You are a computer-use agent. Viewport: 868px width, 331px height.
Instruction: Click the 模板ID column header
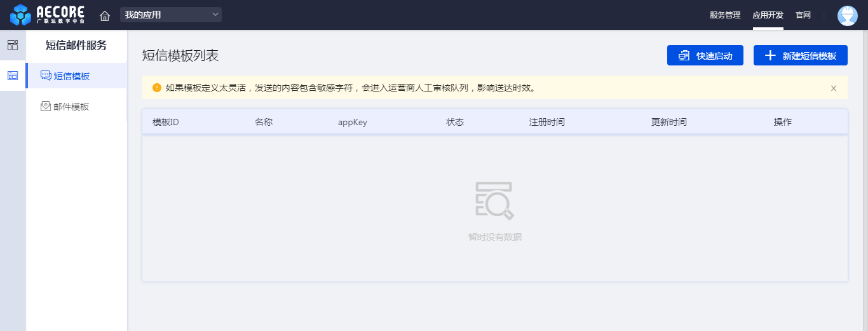166,122
